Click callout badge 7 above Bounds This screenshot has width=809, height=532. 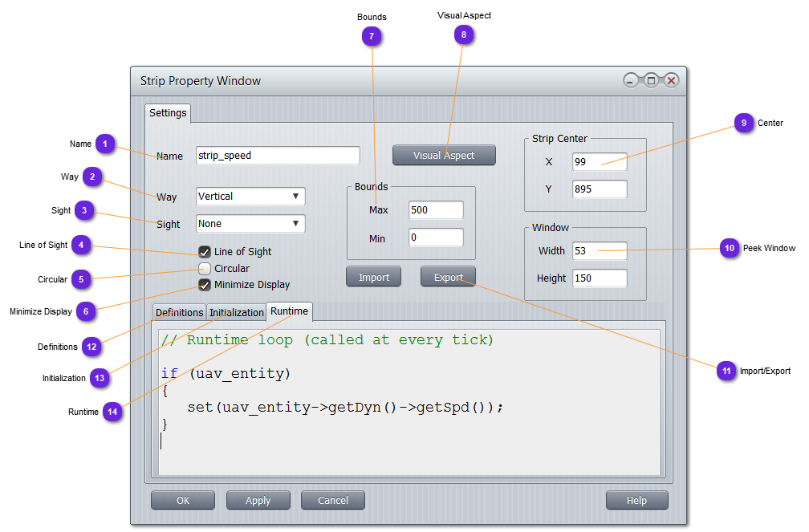[x=371, y=35]
